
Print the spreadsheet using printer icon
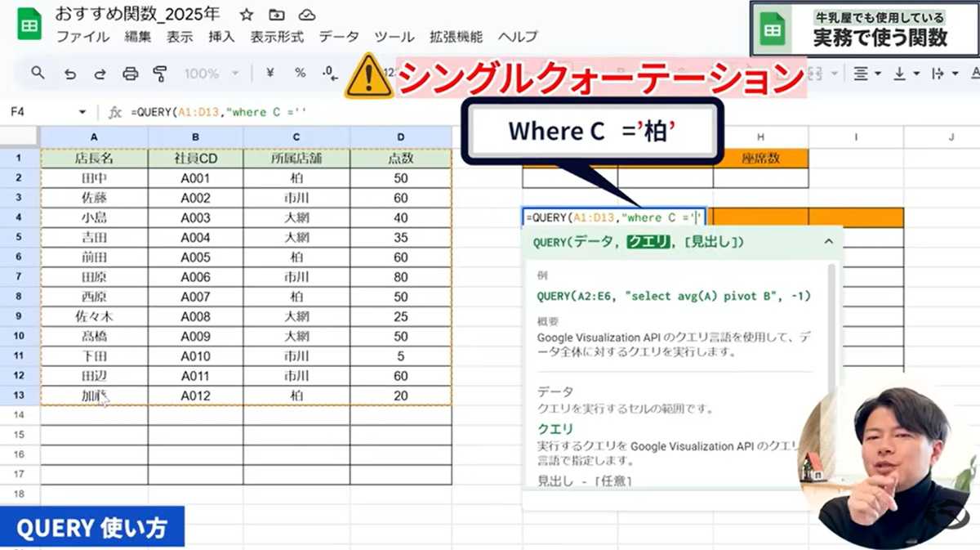pyautogui.click(x=130, y=74)
